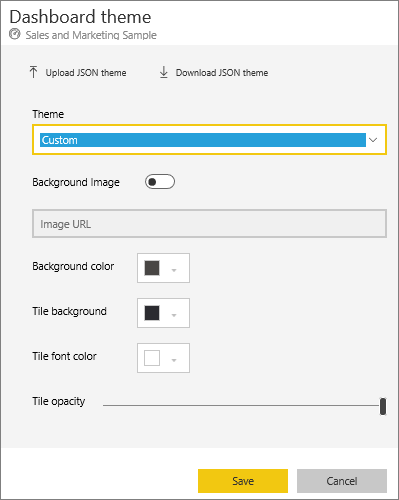Click the Tile opacity label
Screen dimensions: 399x500
pyautogui.click(x=59, y=401)
